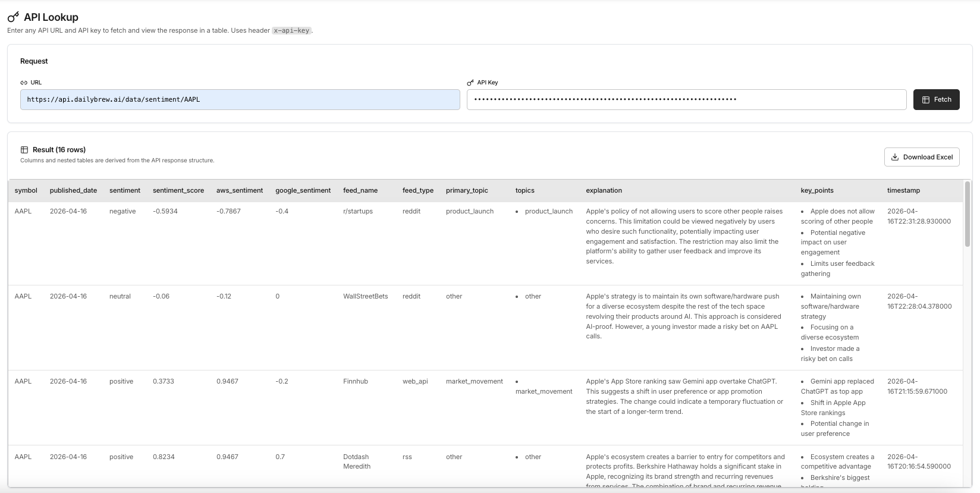Click the primary_topic column header
This screenshot has width=980, height=493.
467,190
